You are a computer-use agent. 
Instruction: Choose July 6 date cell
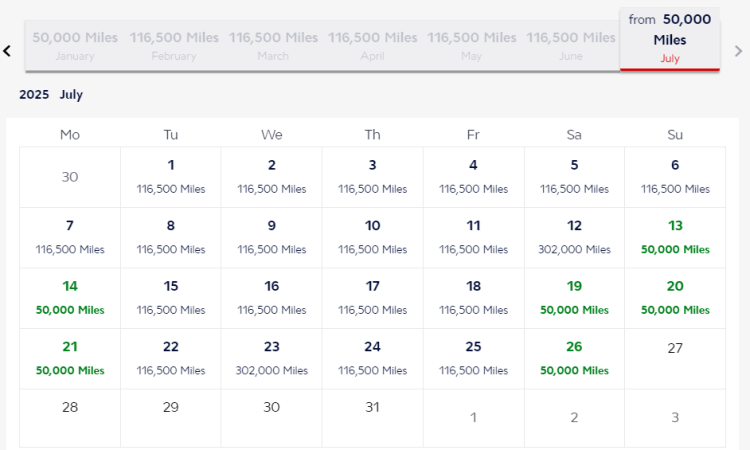coord(675,177)
